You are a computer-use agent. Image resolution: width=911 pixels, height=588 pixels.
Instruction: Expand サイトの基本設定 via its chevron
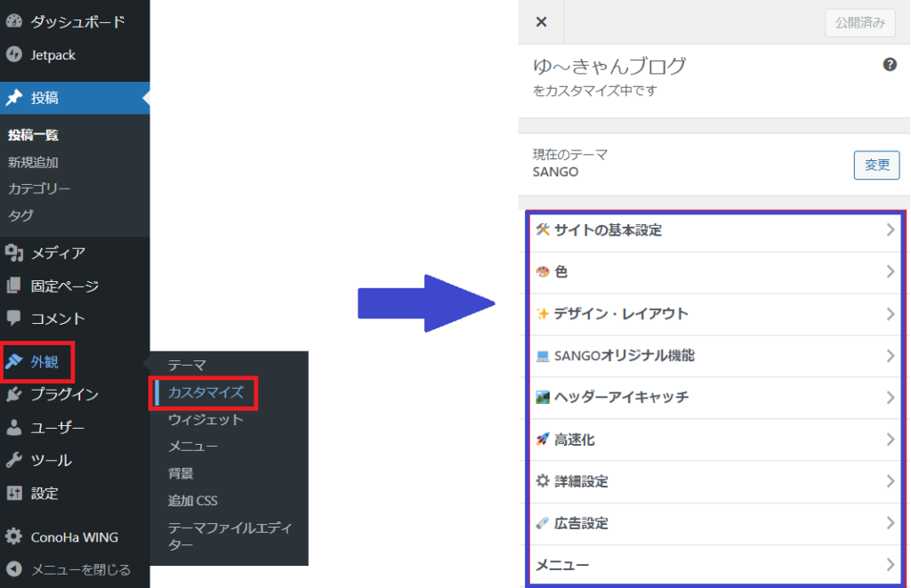click(890, 230)
